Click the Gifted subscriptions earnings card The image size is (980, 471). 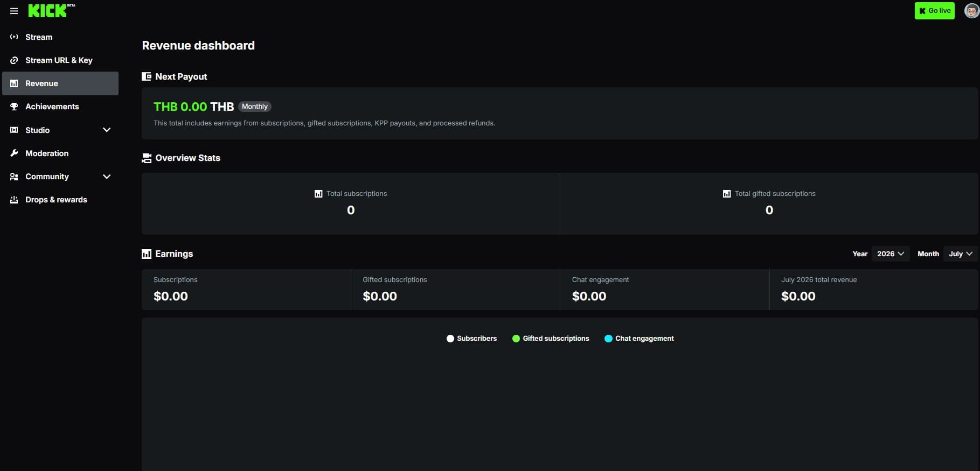click(x=455, y=290)
